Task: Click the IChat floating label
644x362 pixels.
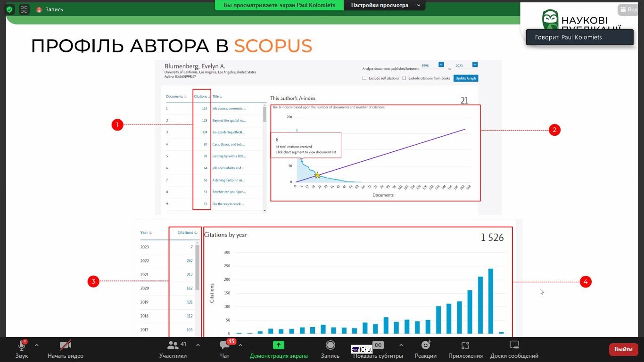Action: [362, 349]
